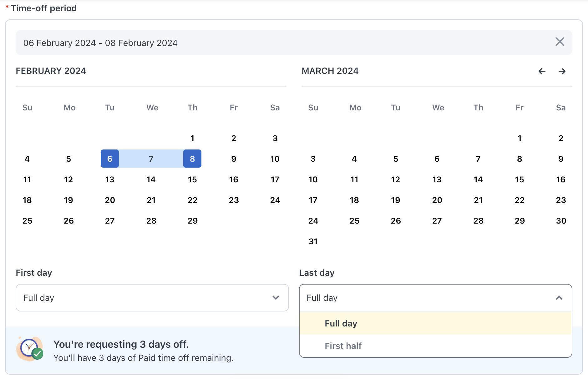The width and height of the screenshot is (588, 379).
Task: Select Saturday March 30
Action: 561,220
